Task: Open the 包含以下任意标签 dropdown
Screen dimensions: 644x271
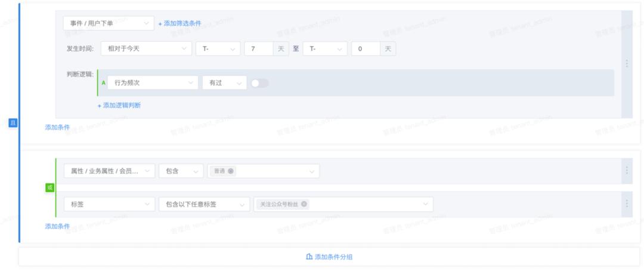Action: pyautogui.click(x=204, y=204)
